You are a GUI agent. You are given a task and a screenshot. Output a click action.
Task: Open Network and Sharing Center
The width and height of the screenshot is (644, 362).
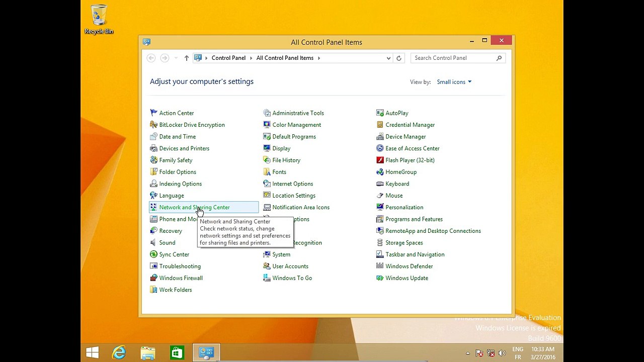click(194, 207)
